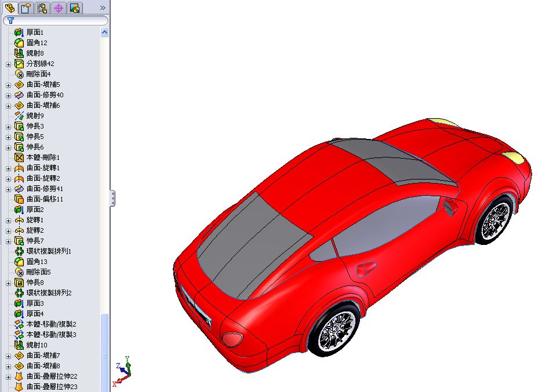Select the DimXpertManager target icon
Image resolution: width=542 pixels, height=392 pixels.
point(57,8)
